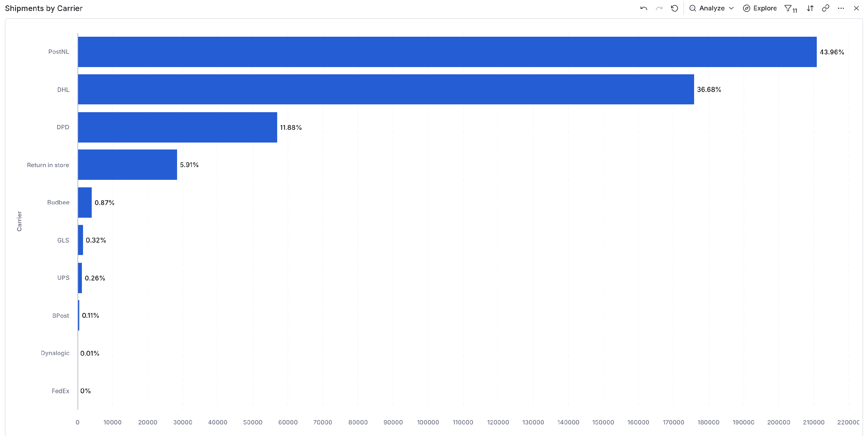Select the Budbee bar at 0.87%
868x436 pixels.
pyautogui.click(x=84, y=202)
